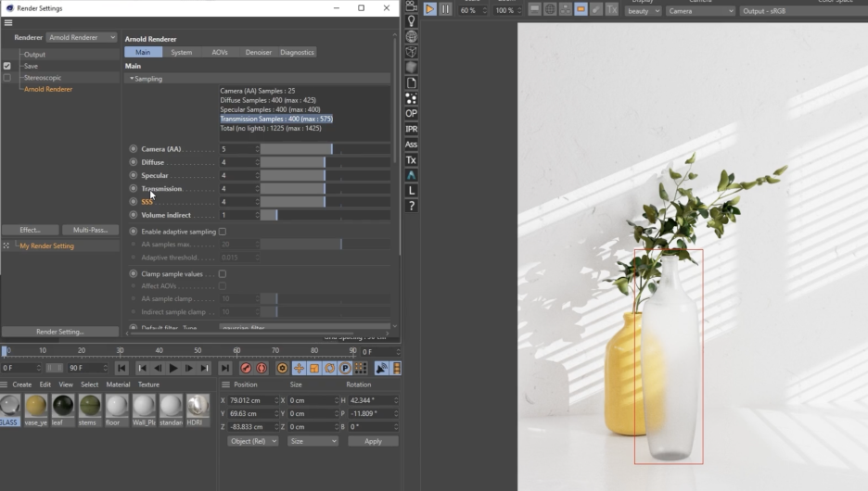The height and width of the screenshot is (491, 868).
Task: Toggle position key recording icon
Action: (x=299, y=369)
